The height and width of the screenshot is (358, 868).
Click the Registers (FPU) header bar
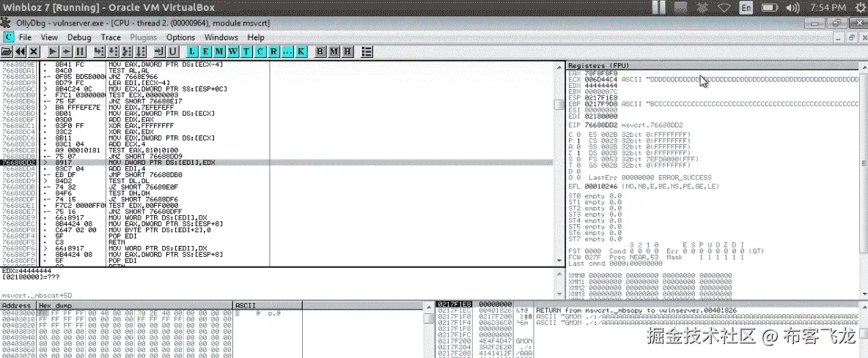(713, 65)
